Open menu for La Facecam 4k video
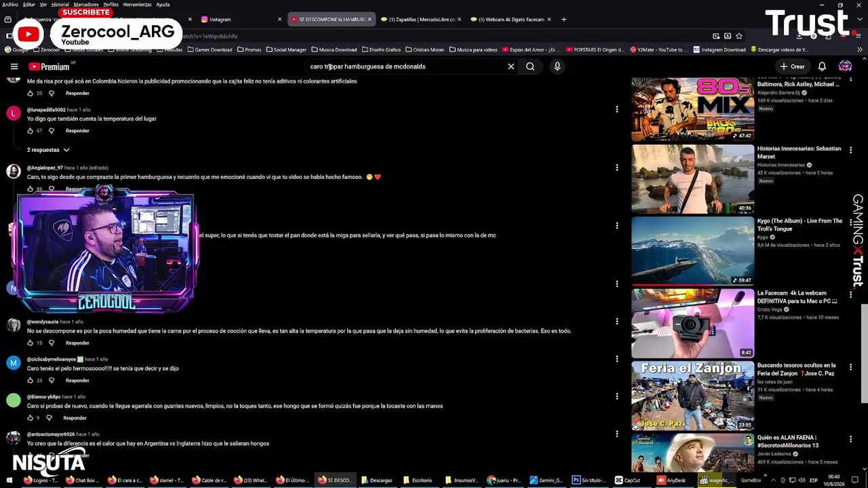This screenshot has width=868, height=488. point(850,295)
